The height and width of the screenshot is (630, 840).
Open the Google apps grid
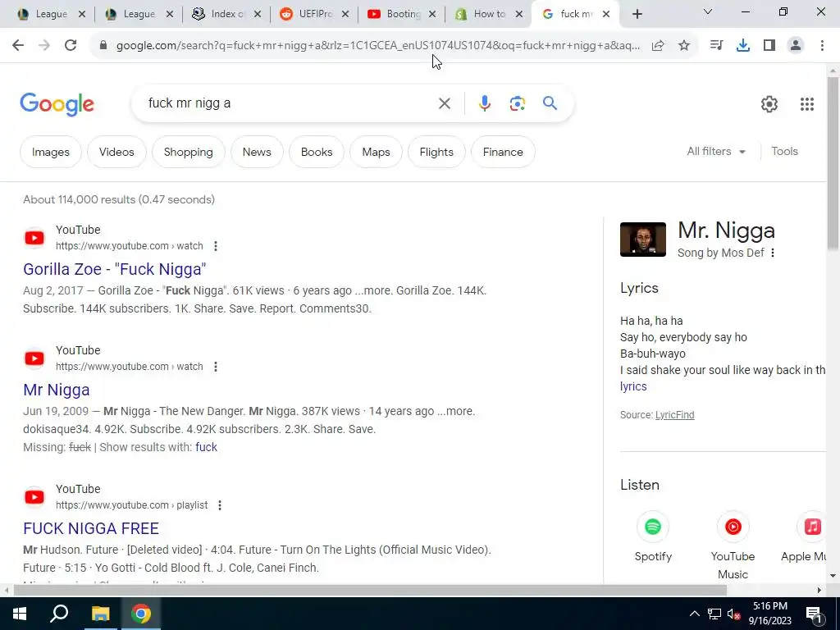[x=807, y=104]
